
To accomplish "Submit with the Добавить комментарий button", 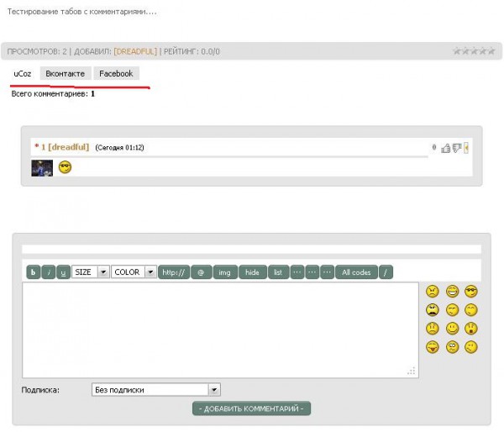I will click(x=251, y=408).
